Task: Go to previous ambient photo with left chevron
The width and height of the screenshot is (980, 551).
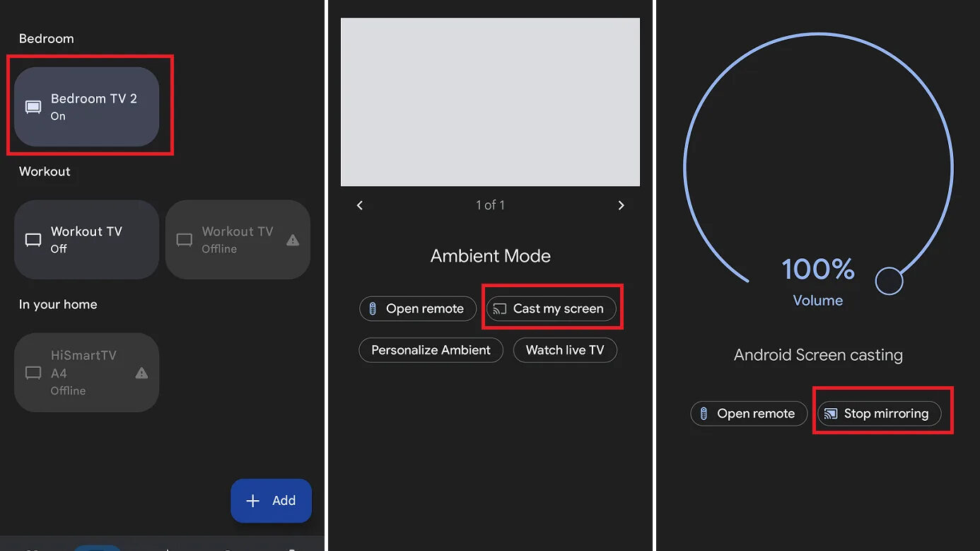Action: click(360, 205)
